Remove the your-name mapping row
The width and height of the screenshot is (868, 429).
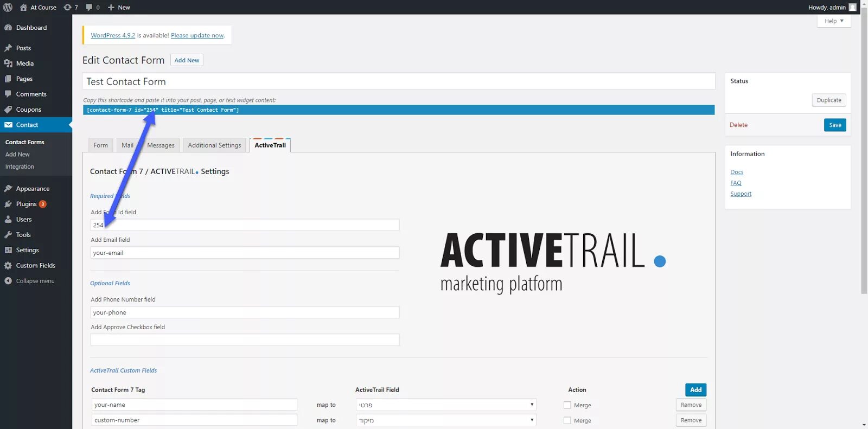click(x=691, y=405)
